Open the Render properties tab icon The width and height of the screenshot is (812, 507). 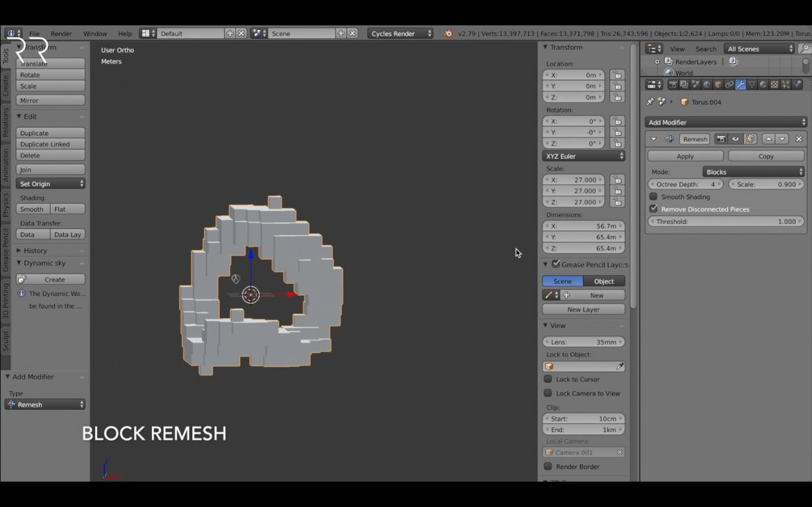[673, 84]
